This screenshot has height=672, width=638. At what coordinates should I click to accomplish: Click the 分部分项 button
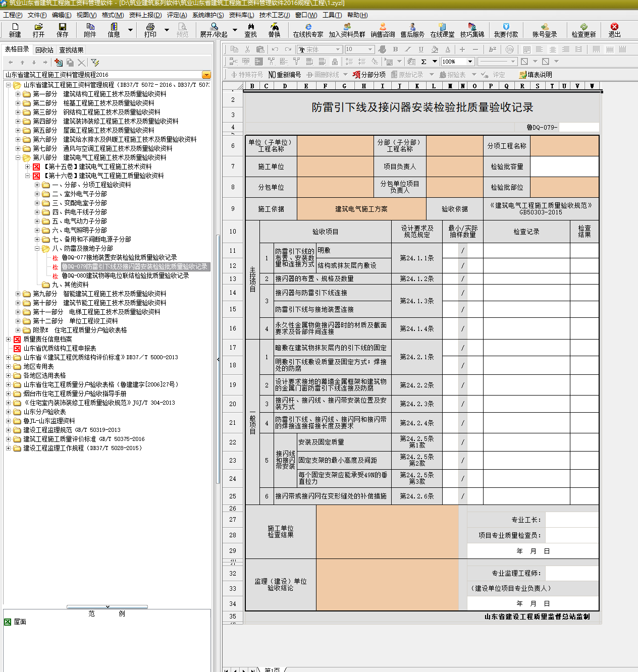369,75
